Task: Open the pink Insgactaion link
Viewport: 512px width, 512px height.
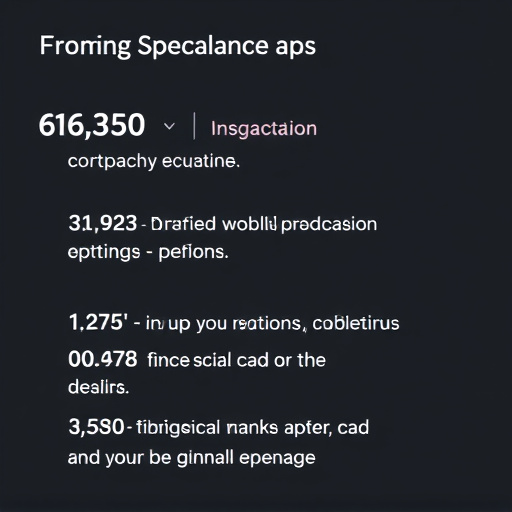Action: click(264, 128)
